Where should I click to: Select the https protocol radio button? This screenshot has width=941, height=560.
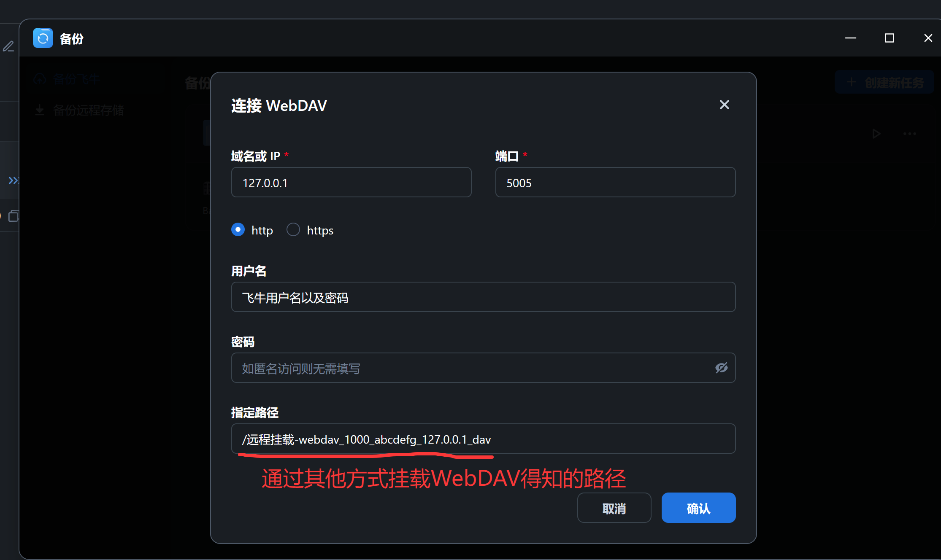point(293,230)
